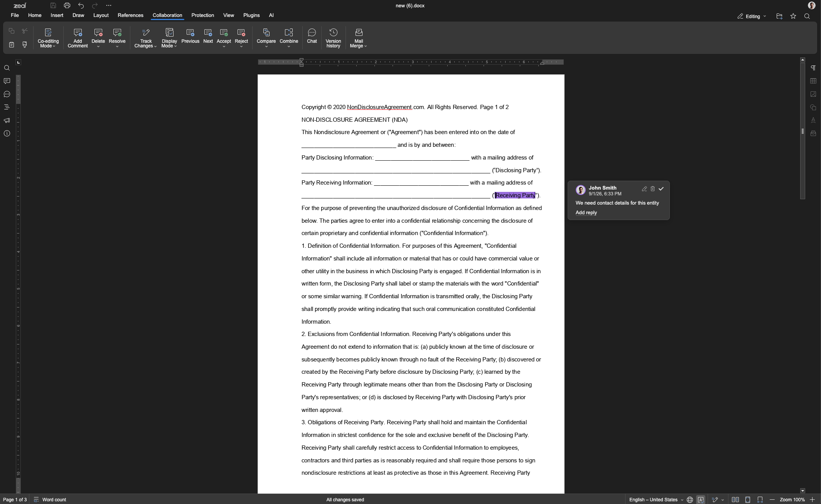
Task: Edit John Smith's comment with pencil icon
Action: (x=644, y=189)
